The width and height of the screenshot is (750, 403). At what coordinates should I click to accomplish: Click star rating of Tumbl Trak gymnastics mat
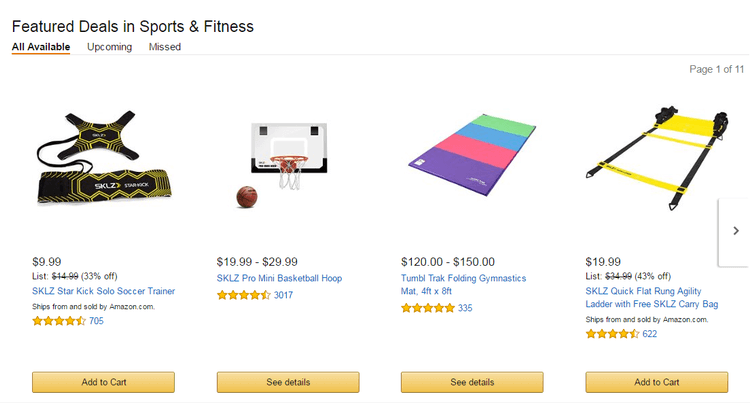(x=427, y=308)
